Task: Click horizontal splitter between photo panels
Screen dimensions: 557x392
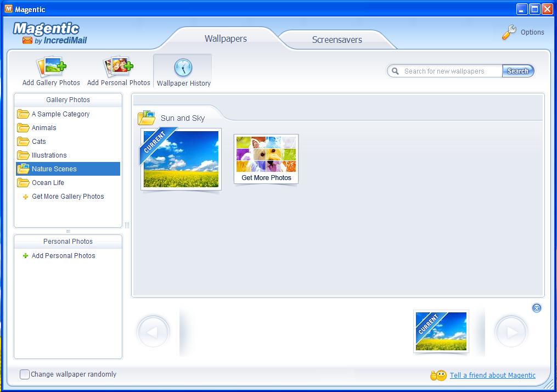Action: click(x=68, y=231)
